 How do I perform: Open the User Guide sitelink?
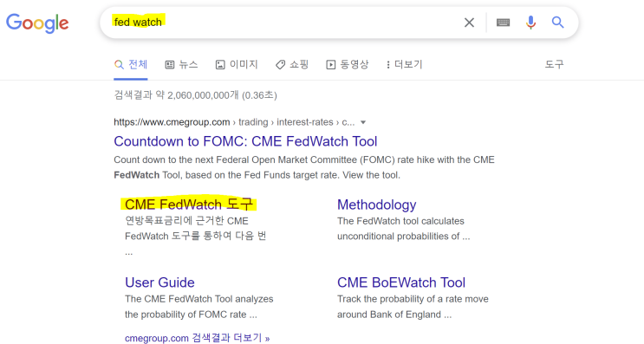tap(159, 282)
